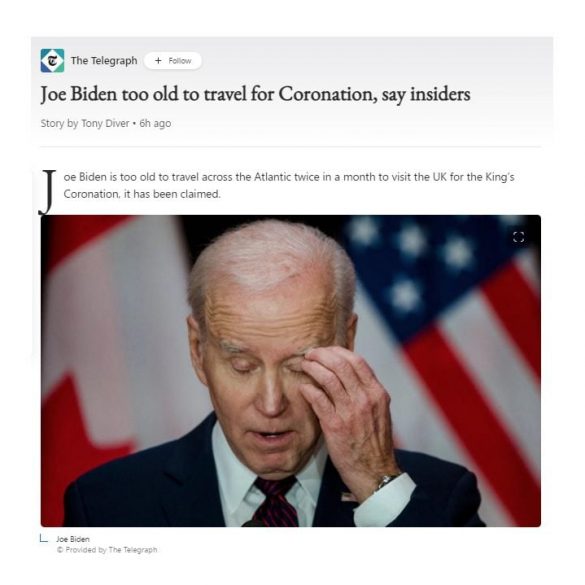Click the word Coronation in headline
The width and height of the screenshot is (585, 585).
327,94
